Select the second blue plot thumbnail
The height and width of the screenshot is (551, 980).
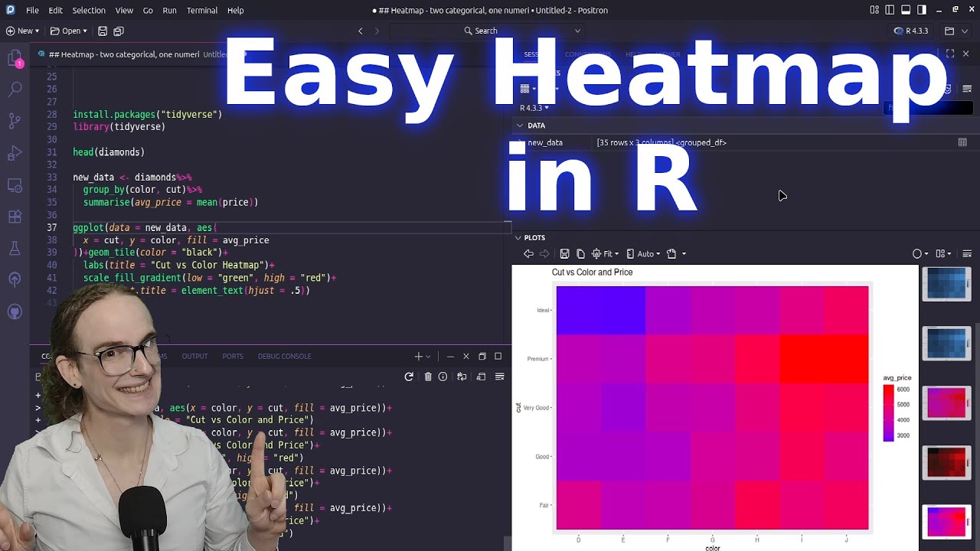(946, 344)
